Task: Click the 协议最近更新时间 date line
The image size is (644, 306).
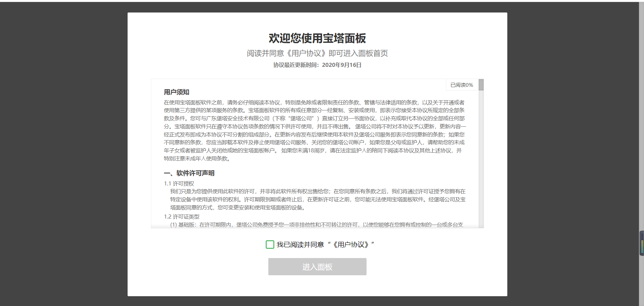Action: click(x=317, y=65)
